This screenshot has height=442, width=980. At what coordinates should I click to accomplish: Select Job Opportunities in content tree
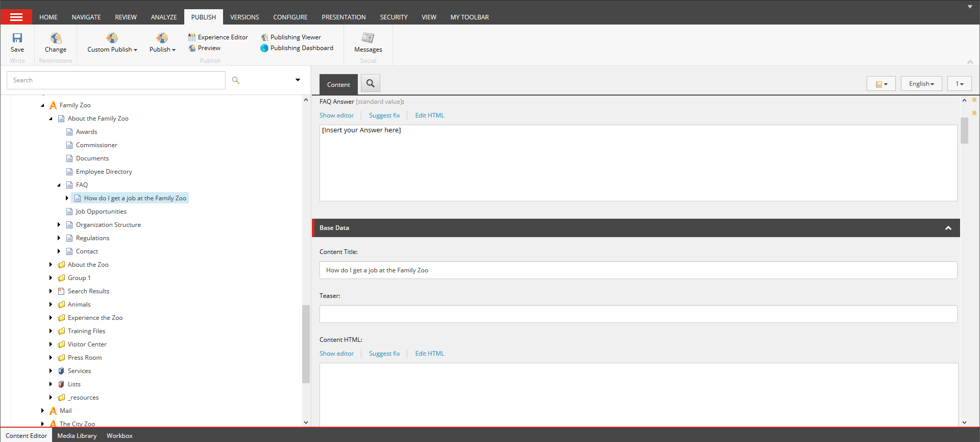(x=101, y=212)
